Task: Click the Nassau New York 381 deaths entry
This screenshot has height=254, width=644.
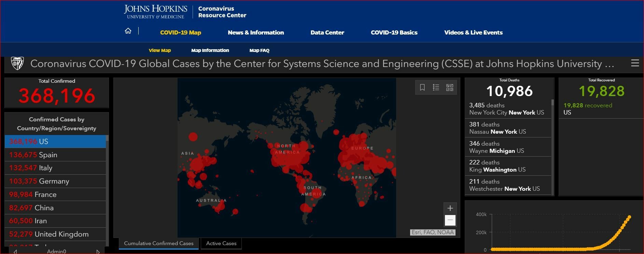Action: 508,128
